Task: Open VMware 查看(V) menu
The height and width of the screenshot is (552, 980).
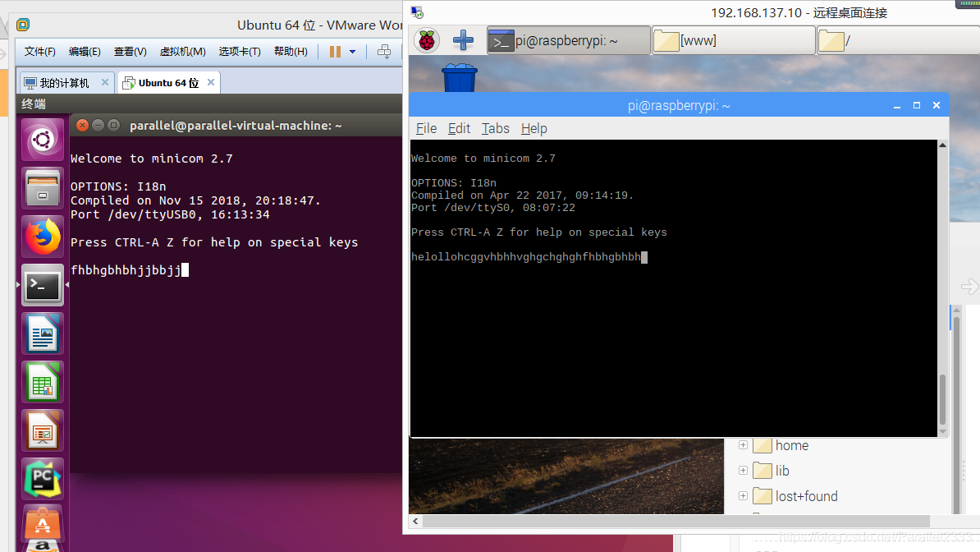Action: 130,51
